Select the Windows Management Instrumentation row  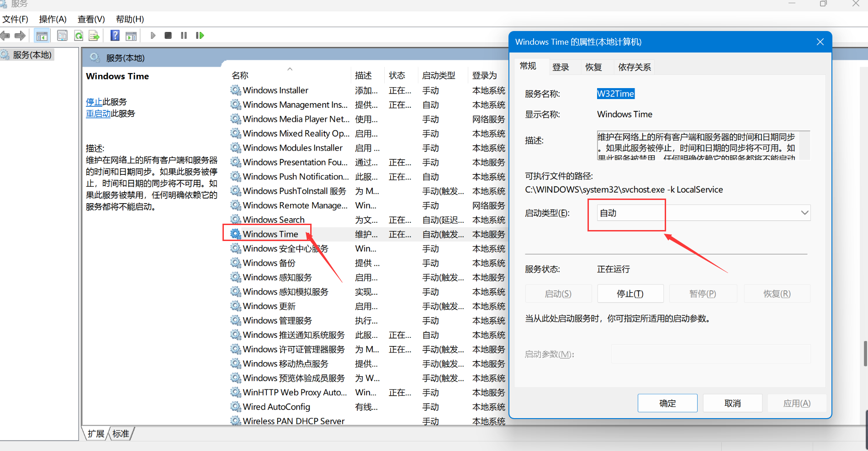pos(368,105)
